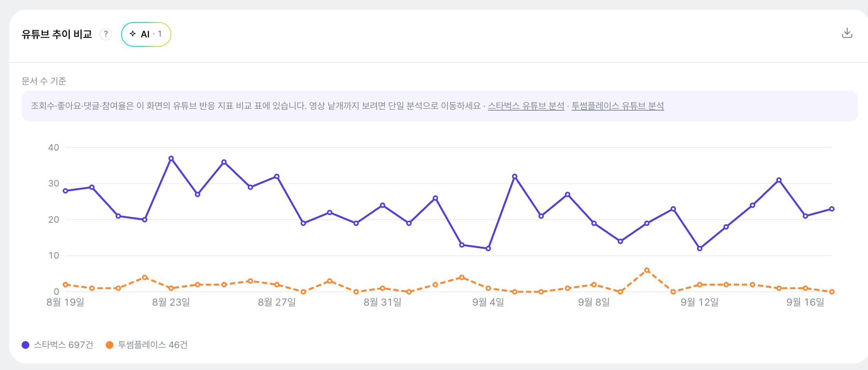Click the 8월 23일 axis label
Viewport: 868px width, 370px height.
[171, 302]
